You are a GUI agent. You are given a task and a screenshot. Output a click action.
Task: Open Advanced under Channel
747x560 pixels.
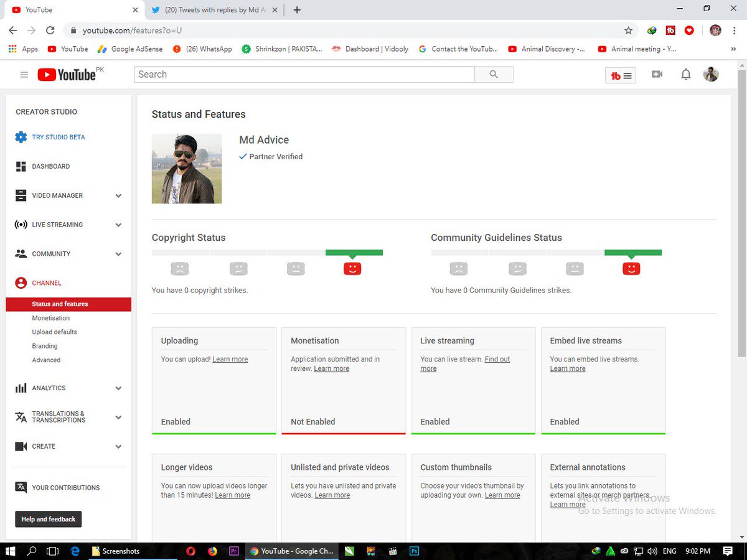[x=46, y=360]
